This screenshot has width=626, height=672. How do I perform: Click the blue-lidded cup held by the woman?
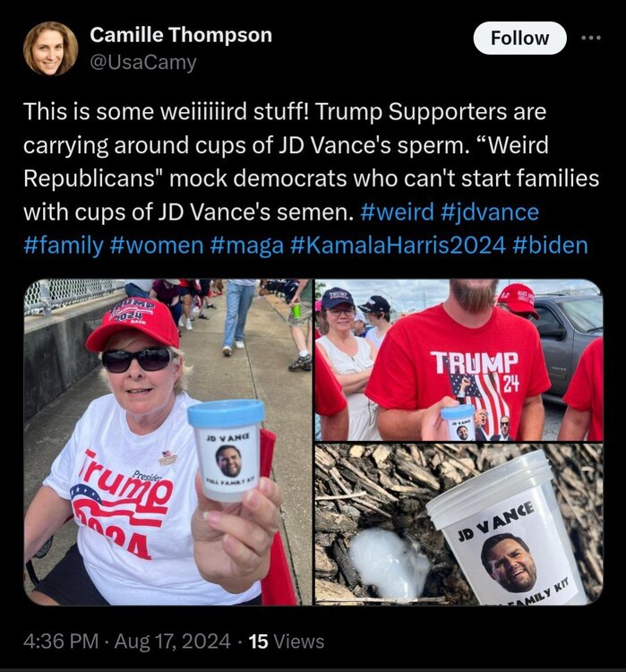(227, 450)
